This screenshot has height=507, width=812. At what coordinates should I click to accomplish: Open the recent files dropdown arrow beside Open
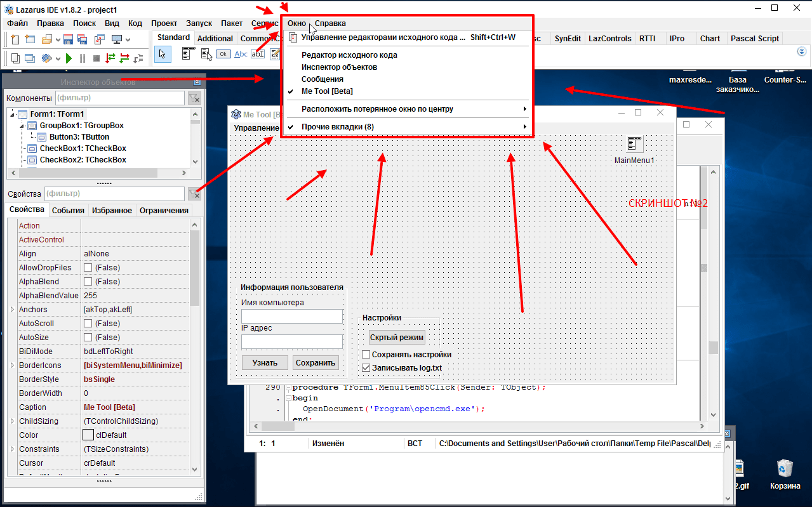point(58,40)
